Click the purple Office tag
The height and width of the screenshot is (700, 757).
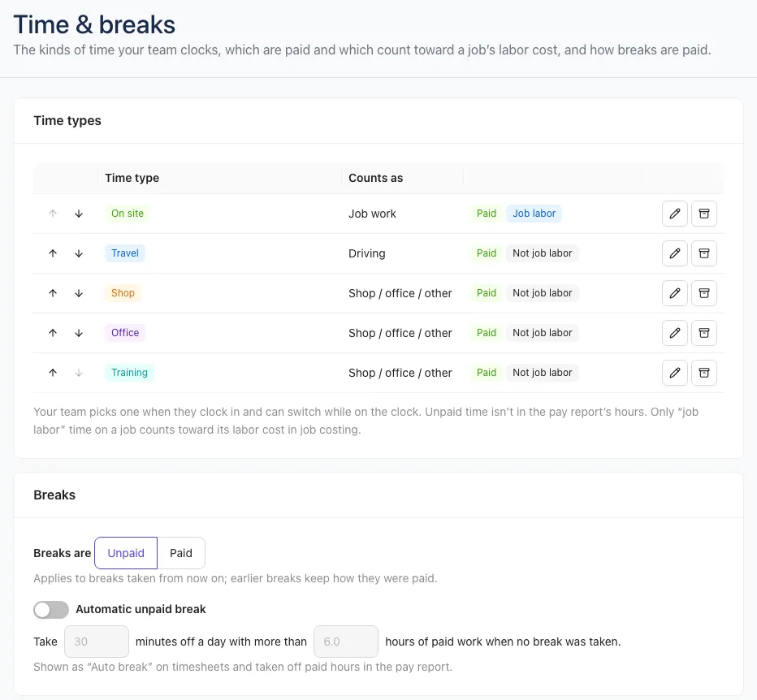[x=125, y=333]
